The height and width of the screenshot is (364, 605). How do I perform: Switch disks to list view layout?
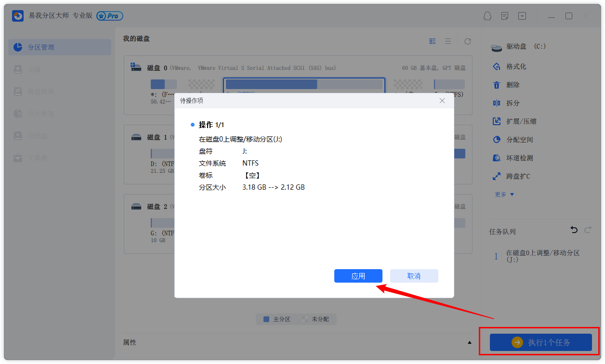tap(448, 41)
